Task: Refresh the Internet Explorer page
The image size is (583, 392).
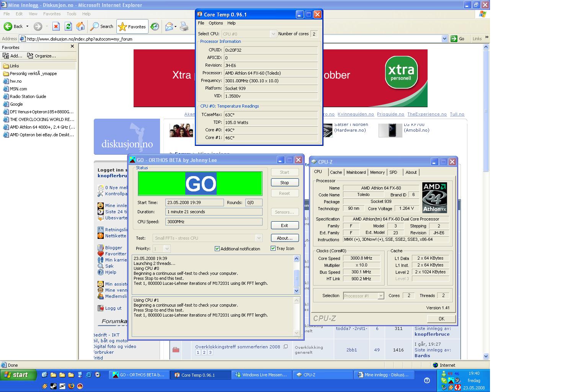Action: (x=68, y=26)
